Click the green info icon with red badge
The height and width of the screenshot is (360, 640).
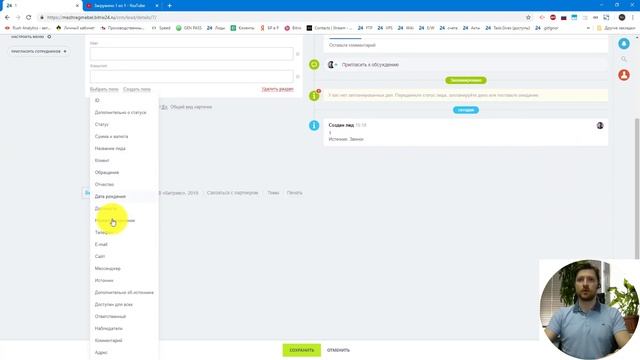click(x=314, y=96)
